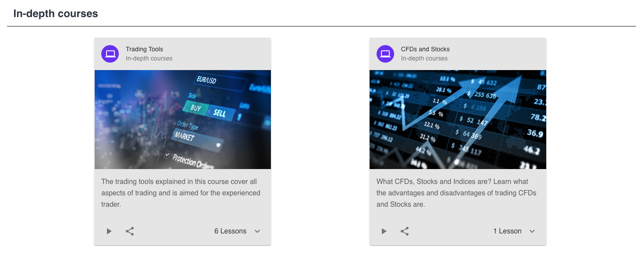Viewport: 644px width, 254px height.
Task: Click the "1 Lesson" label
Action: [x=507, y=231]
